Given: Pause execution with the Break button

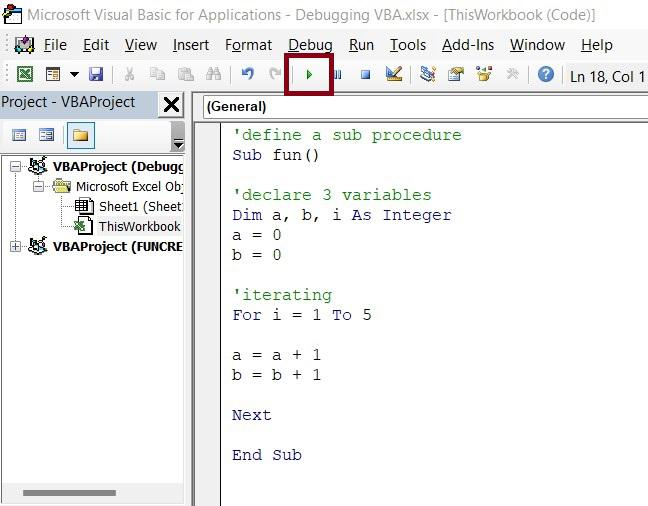Looking at the screenshot, I should (x=338, y=75).
